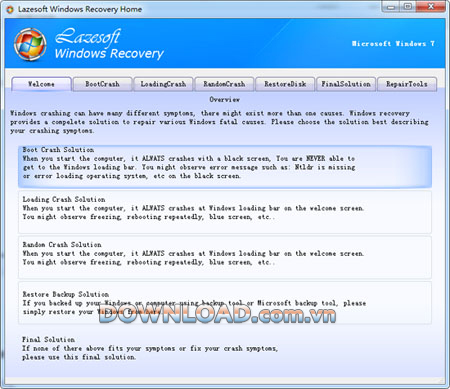Choose the Random Crash Solution panel
The width and height of the screenshot is (450, 389).
point(225,257)
